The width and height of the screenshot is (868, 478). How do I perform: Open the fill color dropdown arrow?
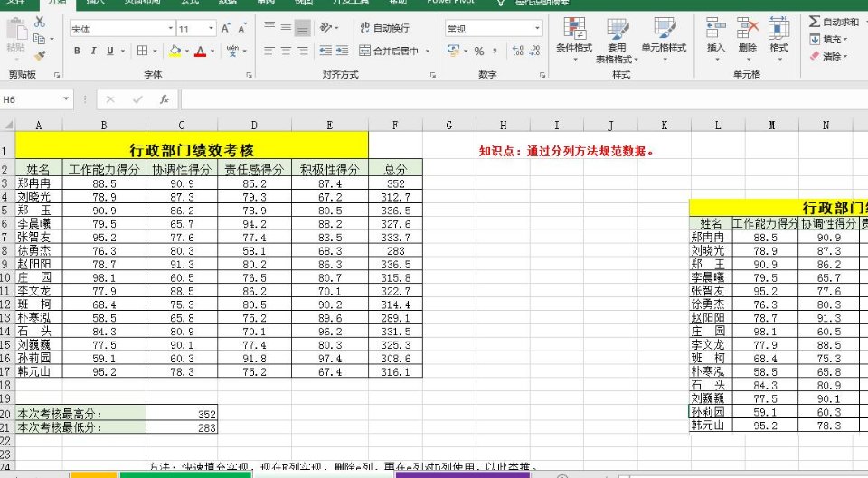187,51
